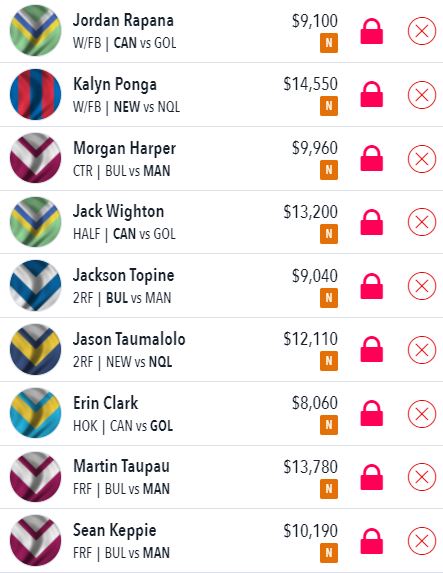Screen dimensions: 443x573
Task: Click the orange N badge for Jordan Rapana
Action: 329,43
